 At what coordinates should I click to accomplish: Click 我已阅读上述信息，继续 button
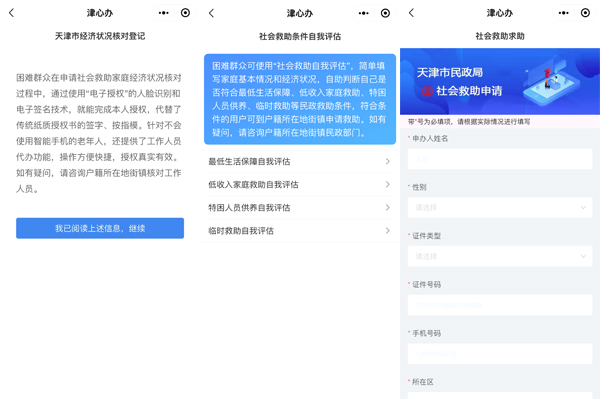pos(100,228)
